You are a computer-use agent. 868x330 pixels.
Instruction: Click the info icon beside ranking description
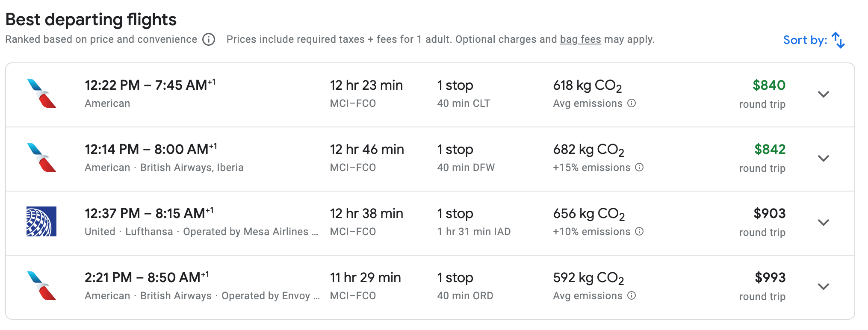click(x=209, y=39)
